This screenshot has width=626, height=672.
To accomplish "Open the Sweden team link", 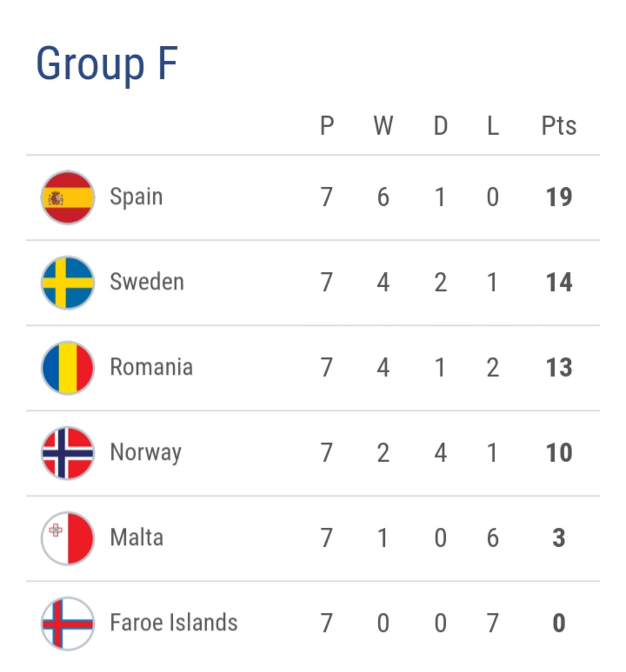I will coord(147,282).
